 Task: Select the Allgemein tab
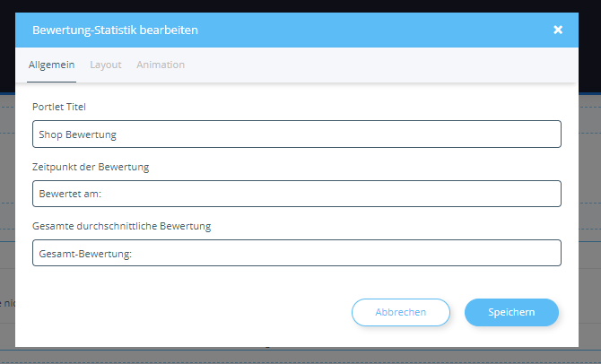[x=51, y=65]
